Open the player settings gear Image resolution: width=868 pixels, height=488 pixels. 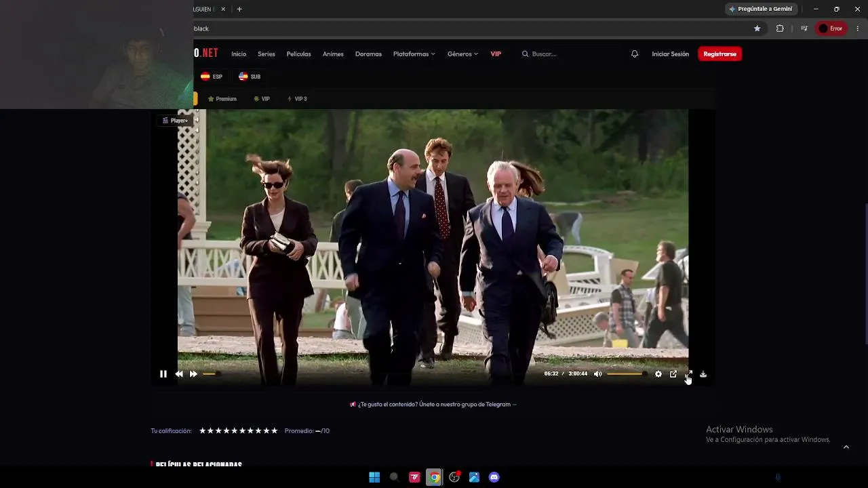pos(658,374)
